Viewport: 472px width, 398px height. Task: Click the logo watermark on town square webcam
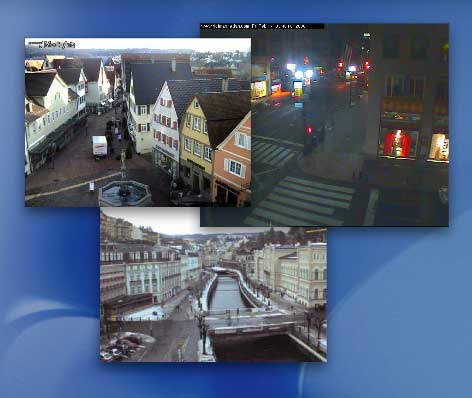pos(52,44)
